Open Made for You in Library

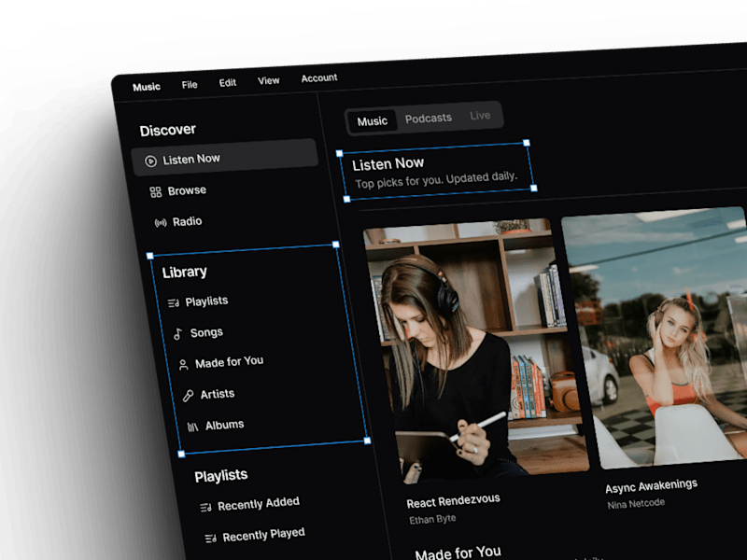229,362
